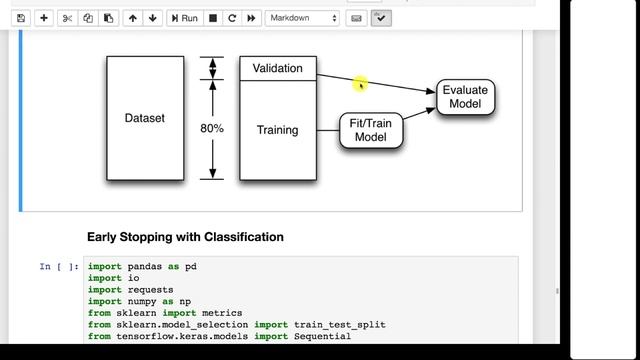640x360 pixels.
Task: Copy selected cells icon
Action: click(x=88, y=18)
